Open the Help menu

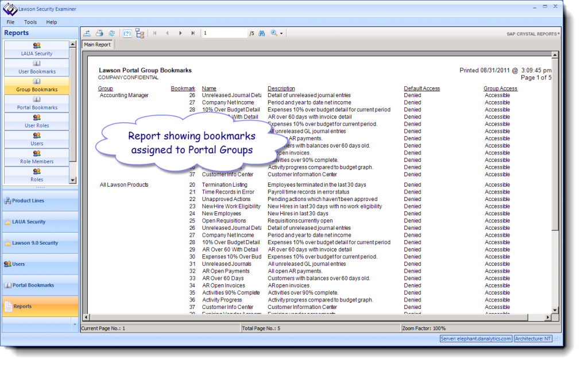(x=51, y=22)
